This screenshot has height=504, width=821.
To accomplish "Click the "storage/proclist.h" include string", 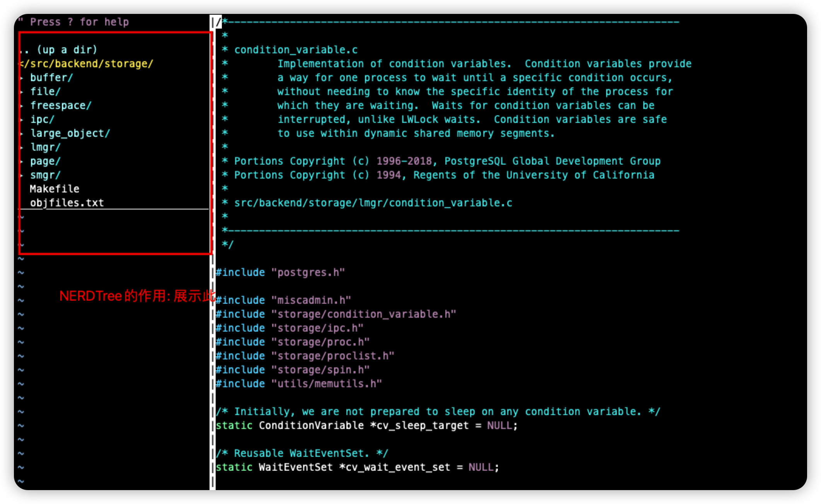I will (x=332, y=356).
